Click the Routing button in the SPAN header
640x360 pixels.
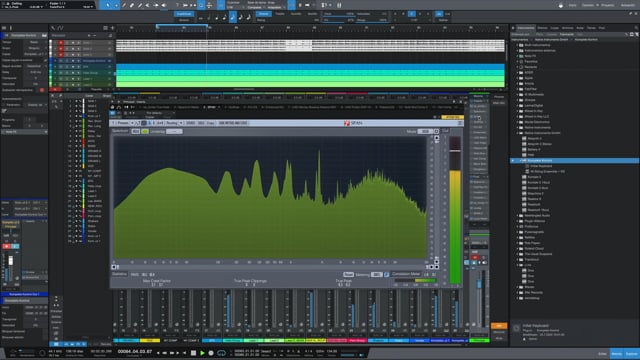pos(172,123)
